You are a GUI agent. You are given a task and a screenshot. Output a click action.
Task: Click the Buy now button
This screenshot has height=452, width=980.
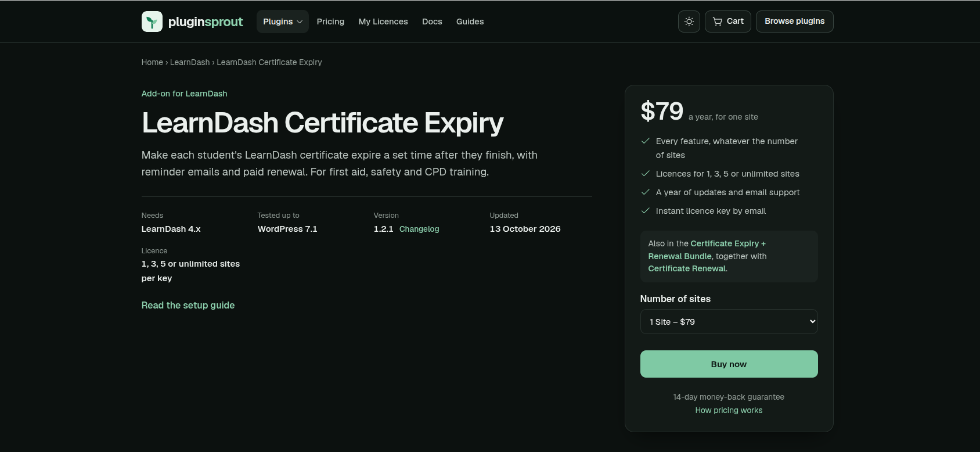coord(729,364)
